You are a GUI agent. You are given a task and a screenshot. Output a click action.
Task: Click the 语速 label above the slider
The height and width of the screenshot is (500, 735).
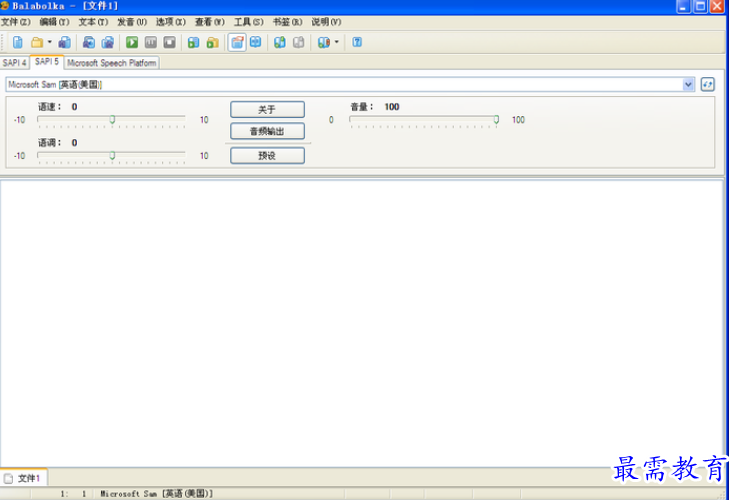click(49, 107)
